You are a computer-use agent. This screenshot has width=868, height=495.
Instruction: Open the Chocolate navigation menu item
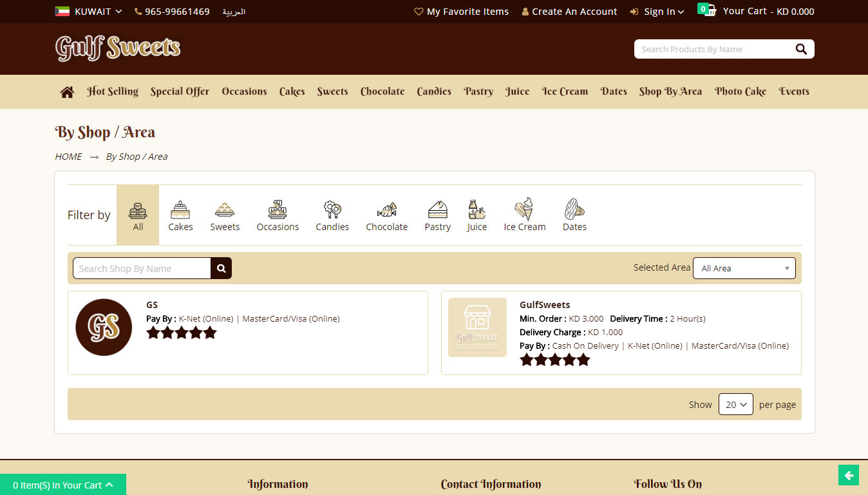(382, 92)
